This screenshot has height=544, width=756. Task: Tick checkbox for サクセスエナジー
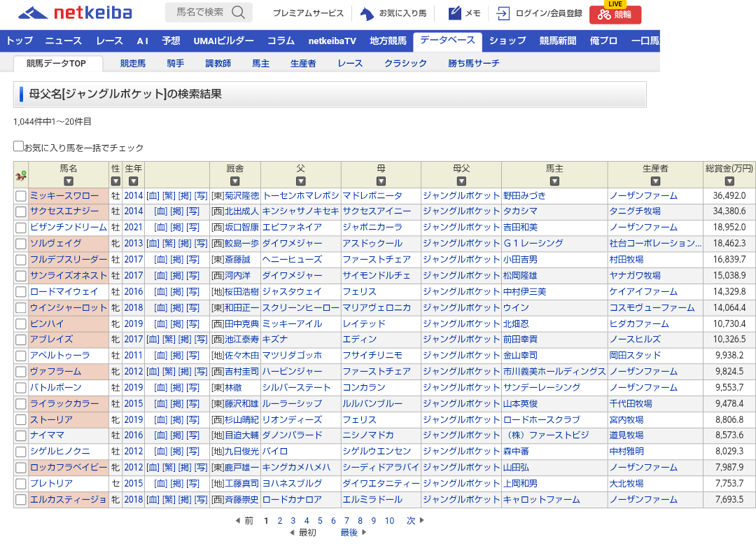[21, 211]
